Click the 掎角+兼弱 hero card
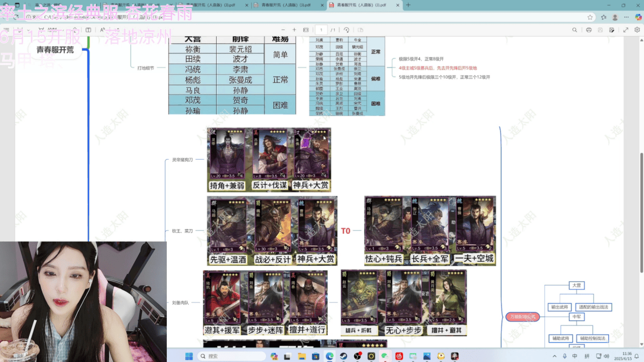644x362 pixels. pyautogui.click(x=227, y=160)
